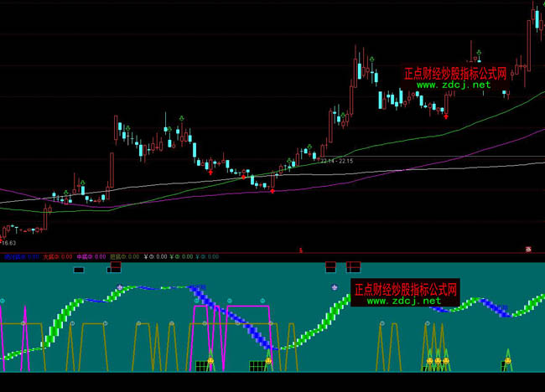Click the red down arrow below lowest mid-chart candle
545x392 pixels.
(272, 192)
